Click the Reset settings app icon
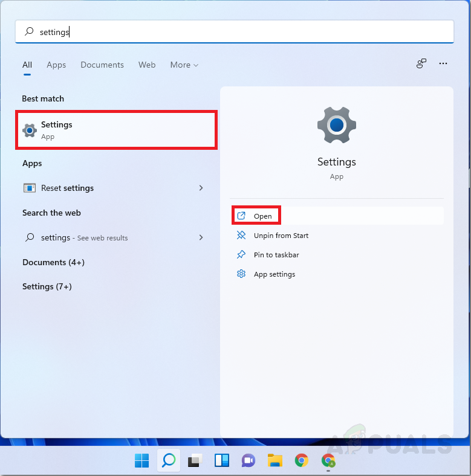The image size is (471, 476). tap(30, 188)
